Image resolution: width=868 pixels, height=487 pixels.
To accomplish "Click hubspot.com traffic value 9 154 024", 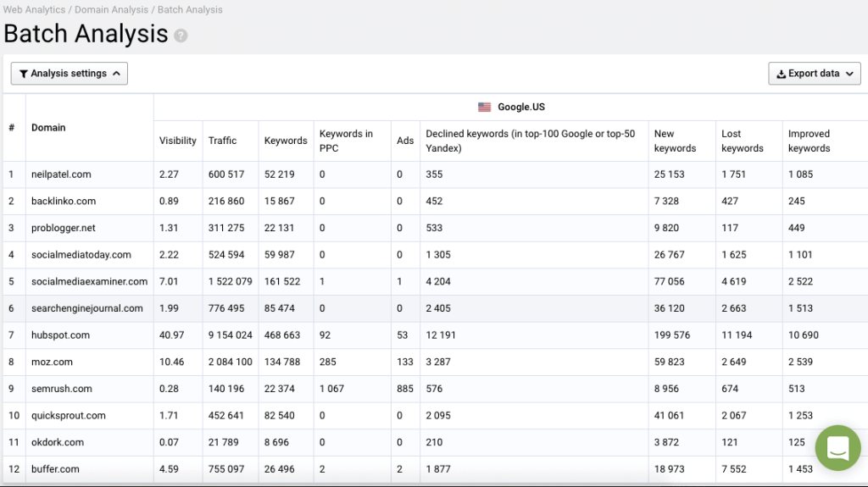I will (230, 335).
